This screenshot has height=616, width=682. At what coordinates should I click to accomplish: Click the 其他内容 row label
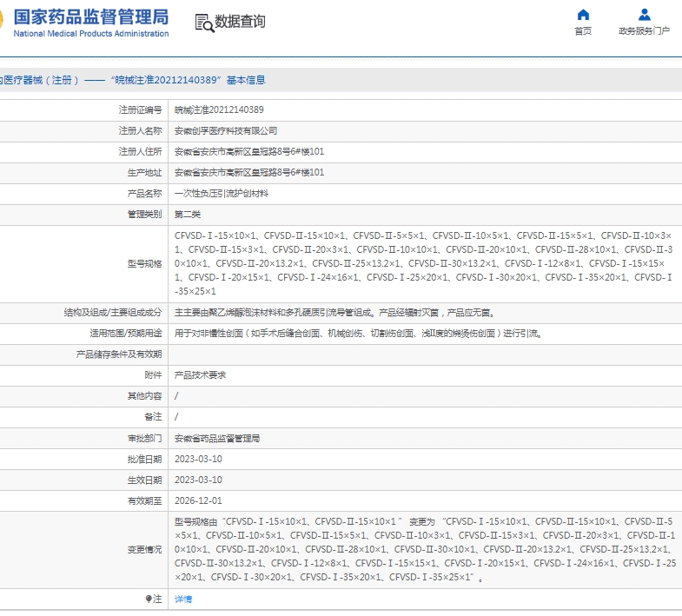click(144, 396)
